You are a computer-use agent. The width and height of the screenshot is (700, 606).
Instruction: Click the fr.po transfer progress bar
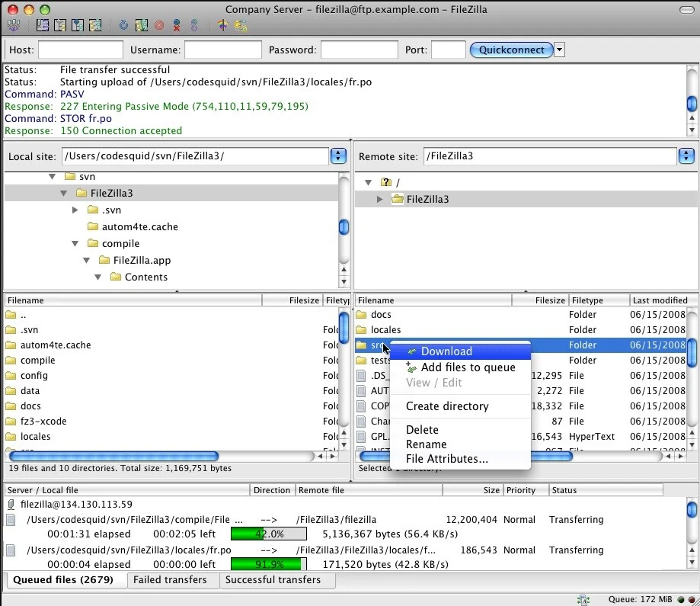coord(268,564)
